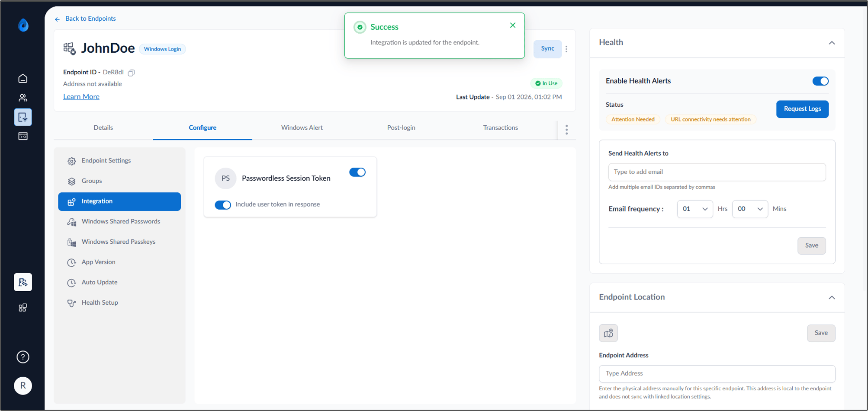This screenshot has height=411, width=868.
Task: Open Auto Update settings
Action: coord(119,283)
